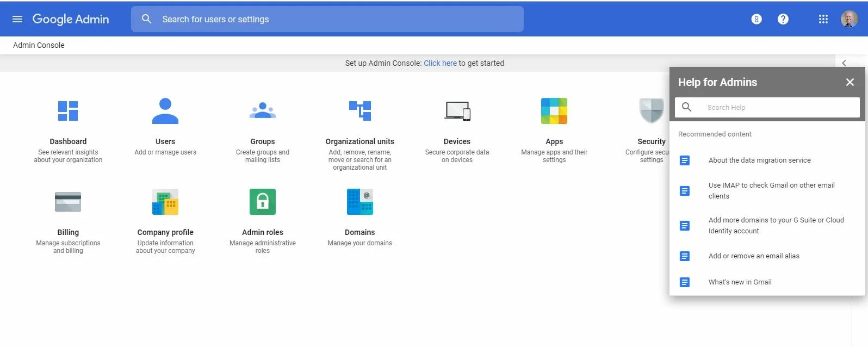Open What's new in Gmail article
The height and width of the screenshot is (347, 868).
pyautogui.click(x=740, y=282)
